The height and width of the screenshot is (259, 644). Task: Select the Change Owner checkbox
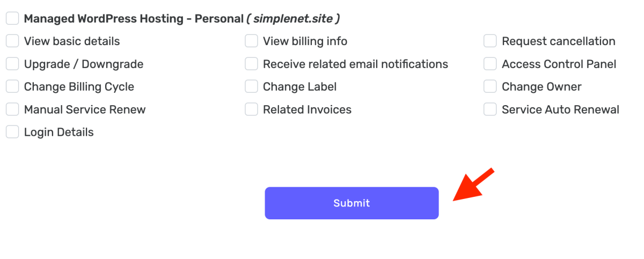(x=490, y=87)
